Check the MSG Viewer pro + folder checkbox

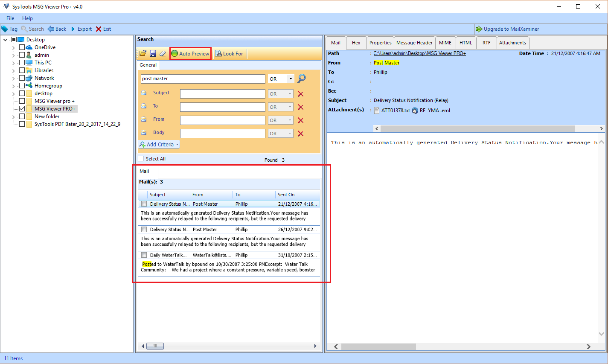pyautogui.click(x=22, y=101)
